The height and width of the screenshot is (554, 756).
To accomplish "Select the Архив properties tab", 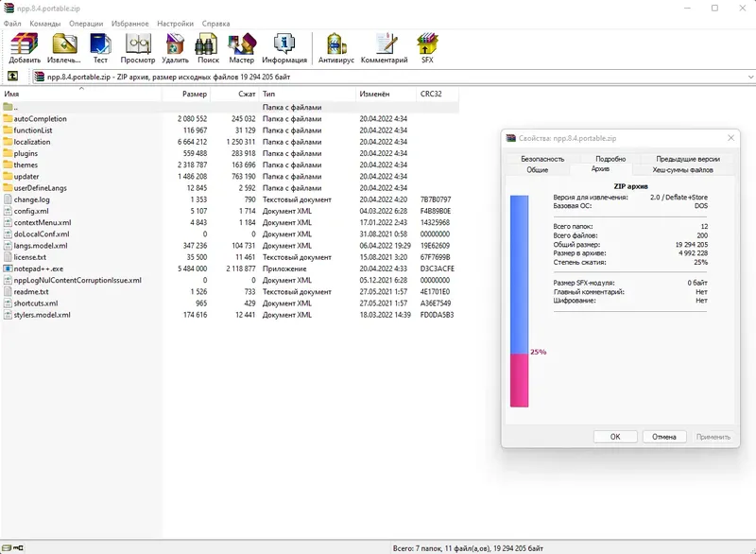I will pos(600,169).
